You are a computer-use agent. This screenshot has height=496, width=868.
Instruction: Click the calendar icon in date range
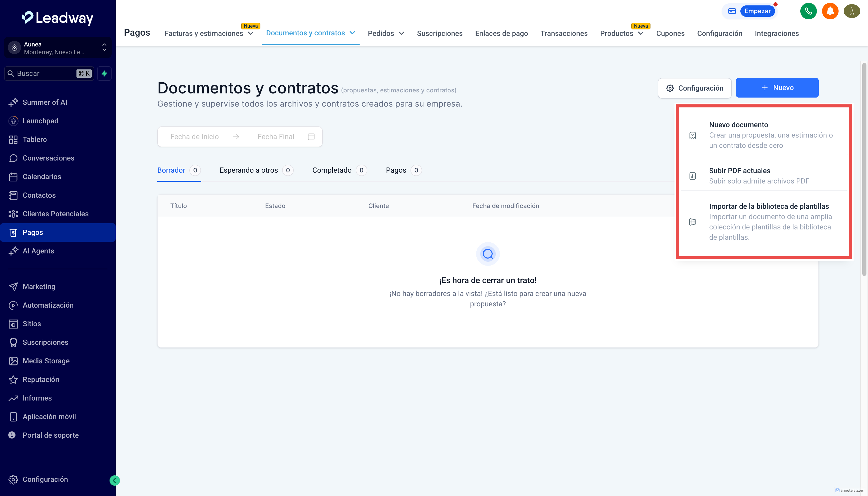(311, 137)
